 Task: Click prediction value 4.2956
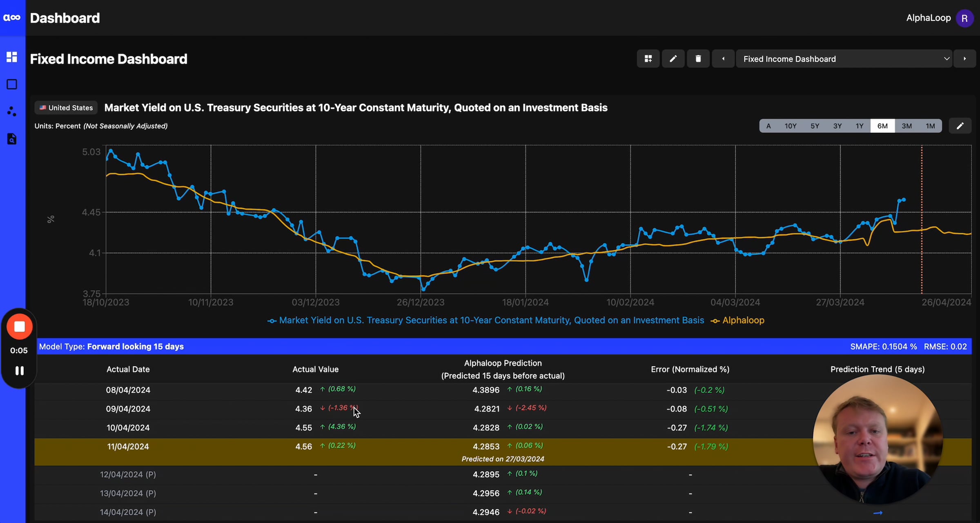[486, 493]
